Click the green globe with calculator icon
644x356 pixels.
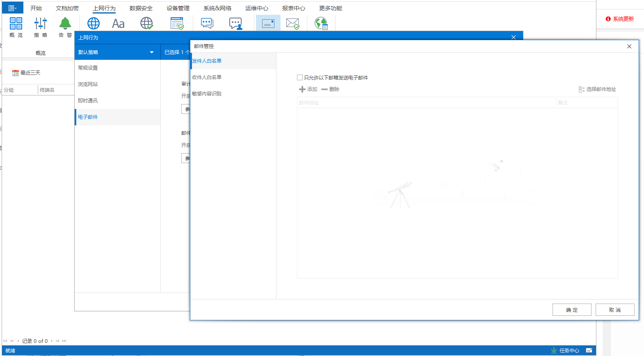pyautogui.click(x=321, y=23)
